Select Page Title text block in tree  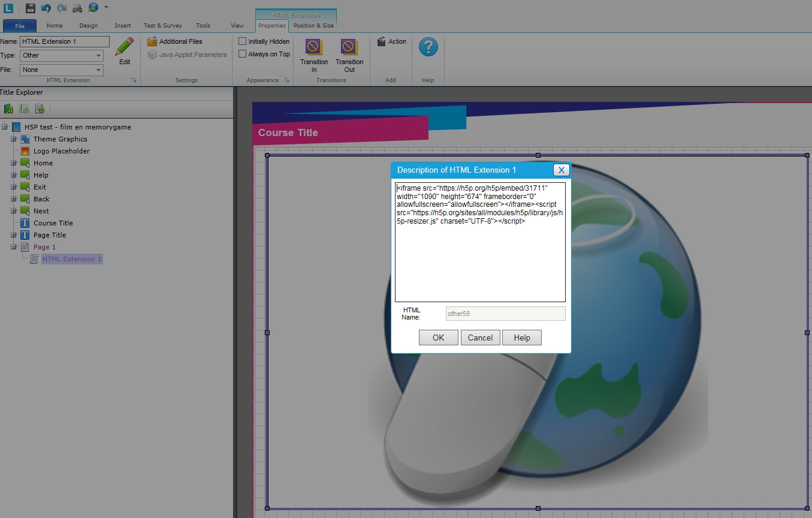(x=50, y=235)
